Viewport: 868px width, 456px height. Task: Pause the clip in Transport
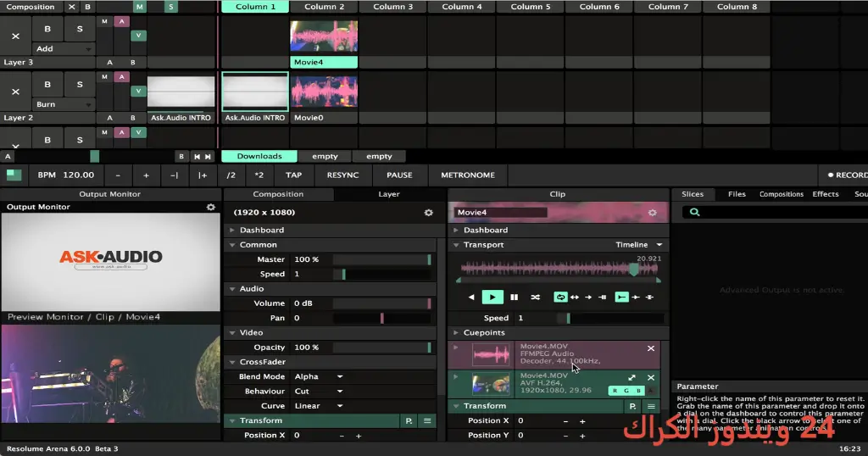[514, 298]
